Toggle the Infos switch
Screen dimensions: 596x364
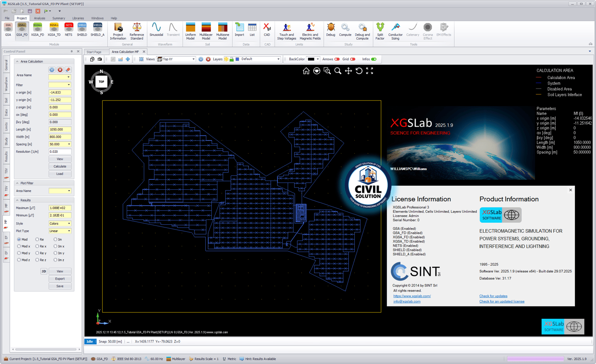pyautogui.click(x=374, y=59)
